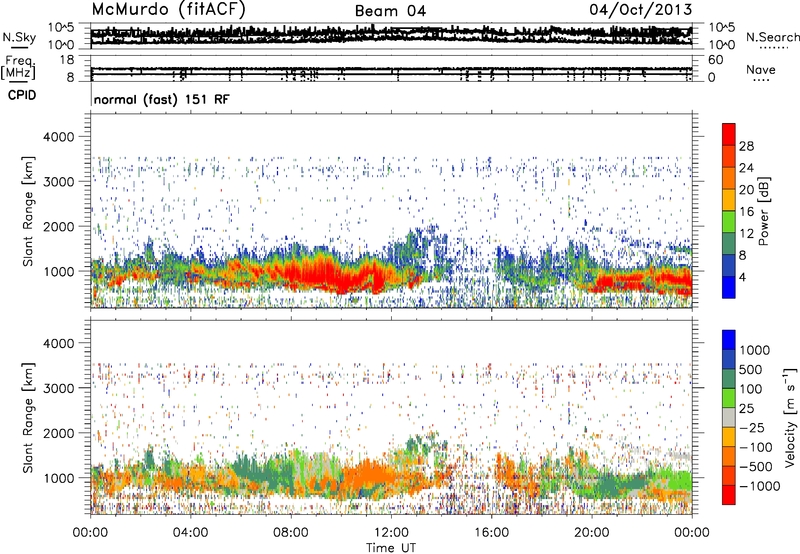
Task: Click the 'Power [dB]' colorbar label
Action: click(x=764, y=211)
